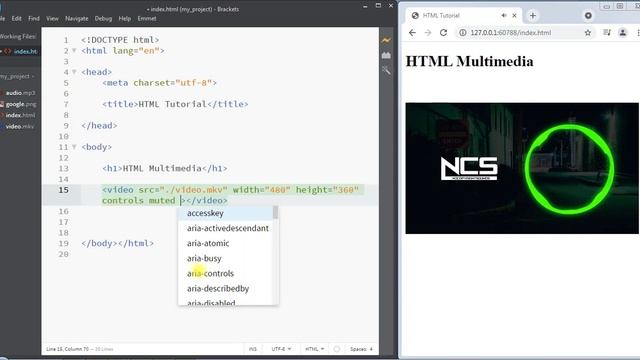Open video.mkv in the file tree
Image resolution: width=640 pixels, height=360 pixels.
[x=20, y=127]
